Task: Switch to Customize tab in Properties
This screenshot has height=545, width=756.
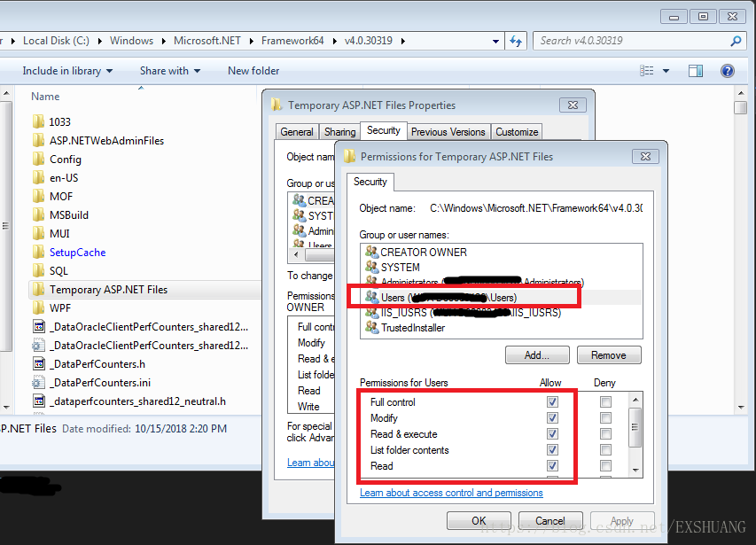Action: [x=517, y=131]
